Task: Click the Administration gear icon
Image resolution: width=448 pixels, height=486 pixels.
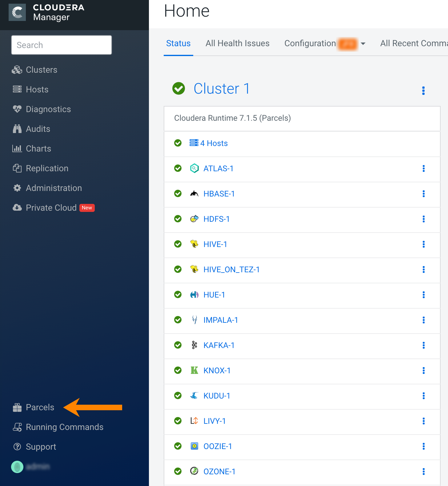Action: point(17,188)
